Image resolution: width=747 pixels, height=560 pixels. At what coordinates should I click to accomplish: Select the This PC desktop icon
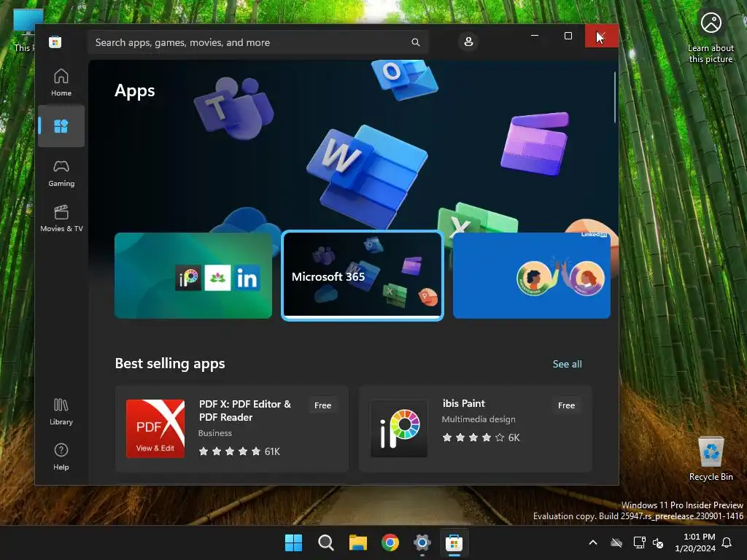pyautogui.click(x=23, y=31)
